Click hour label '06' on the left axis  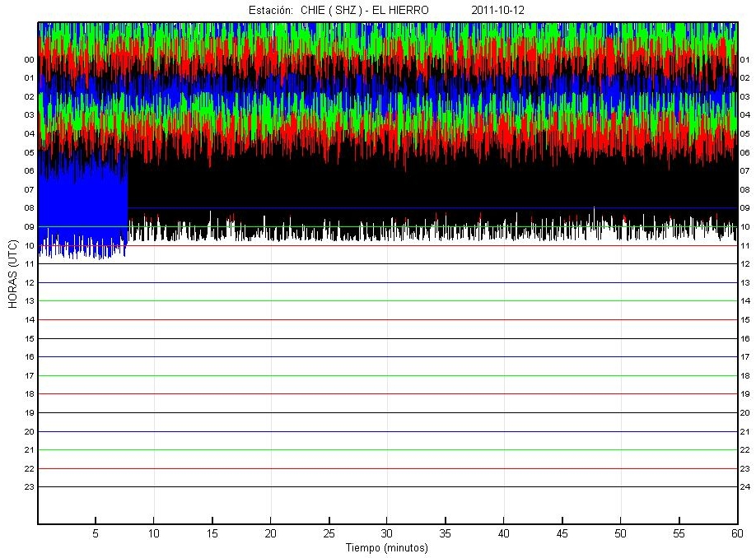pyautogui.click(x=30, y=170)
